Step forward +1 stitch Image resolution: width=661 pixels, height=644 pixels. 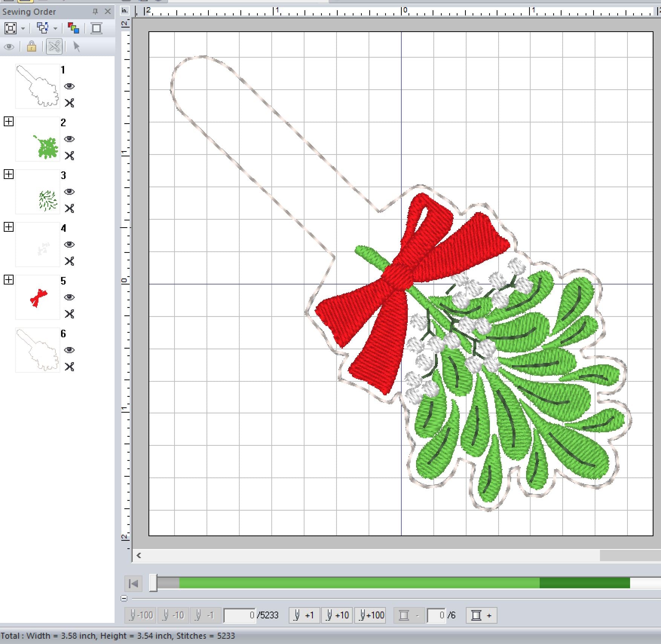click(304, 615)
